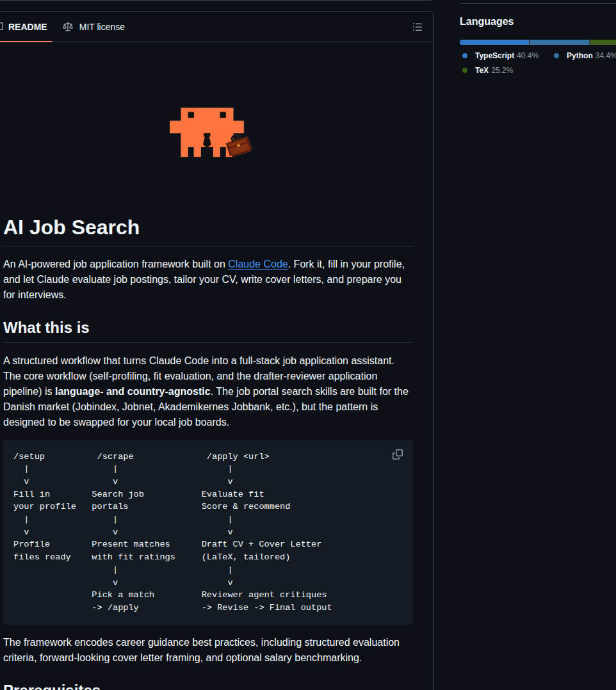Click the TeX 25.2% language entry
Screen dimensions: 616x690
[x=488, y=70]
